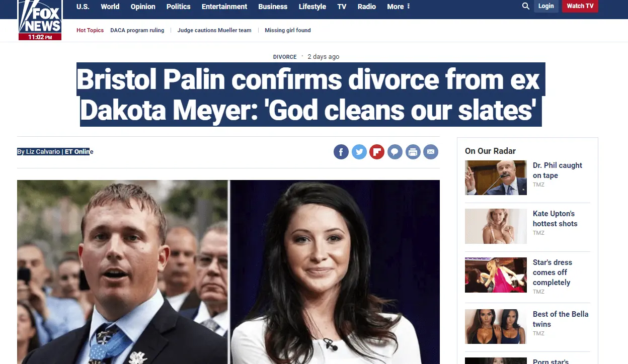The image size is (628, 364).
Task: Open the Politics section
Action: [179, 7]
